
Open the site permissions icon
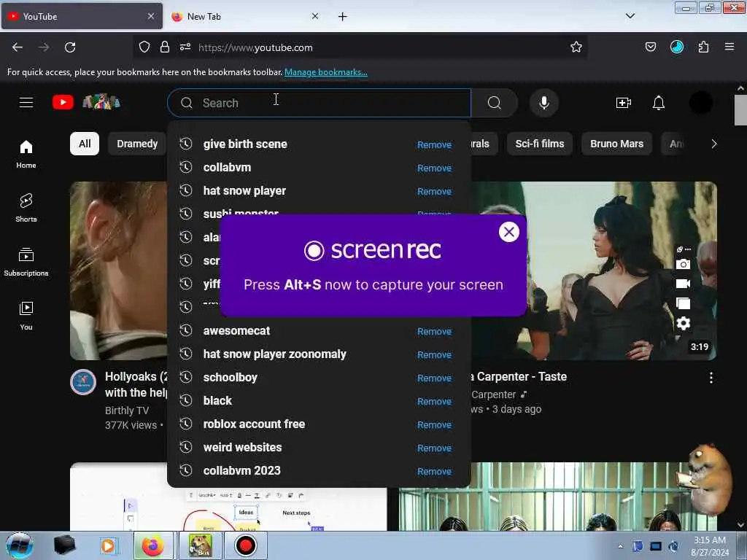coord(185,47)
